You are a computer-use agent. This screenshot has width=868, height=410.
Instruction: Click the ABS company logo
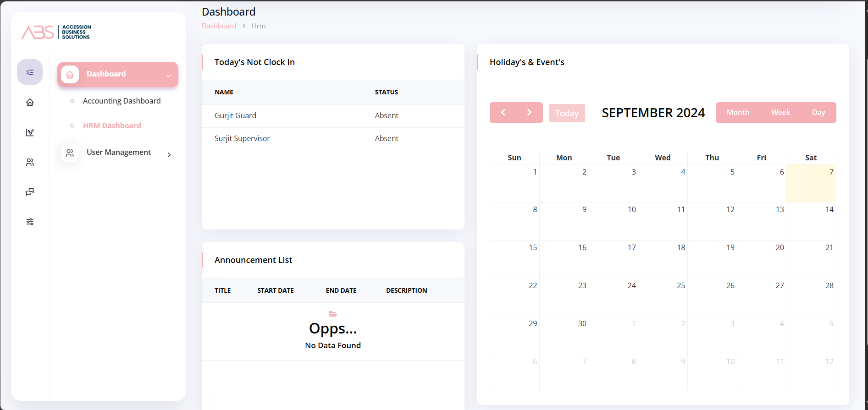pyautogui.click(x=56, y=32)
